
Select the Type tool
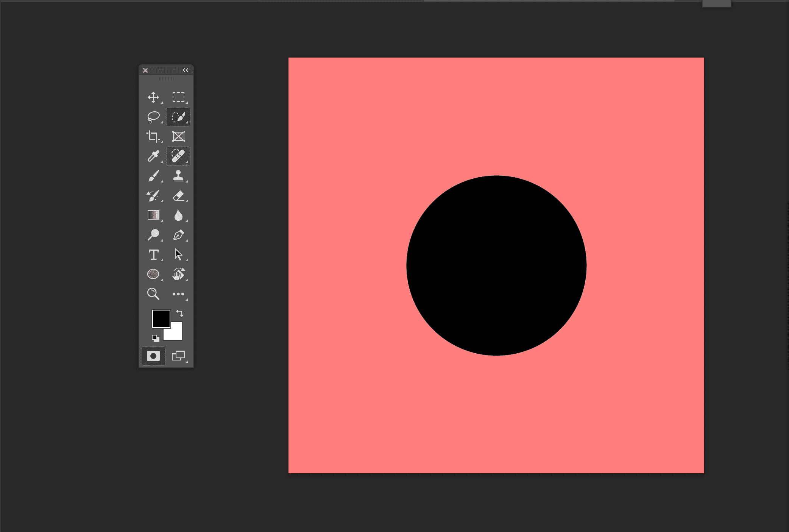pyautogui.click(x=153, y=255)
